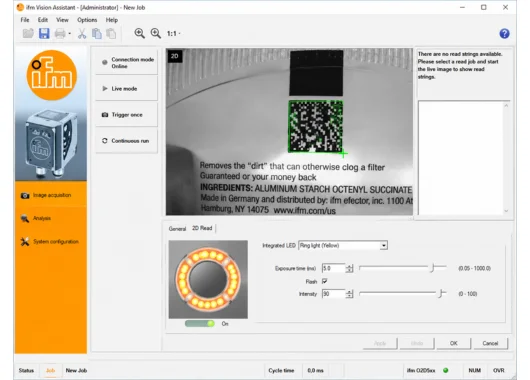The width and height of the screenshot is (530, 380).
Task: Click the results list scroll up arrow
Action: (506, 106)
